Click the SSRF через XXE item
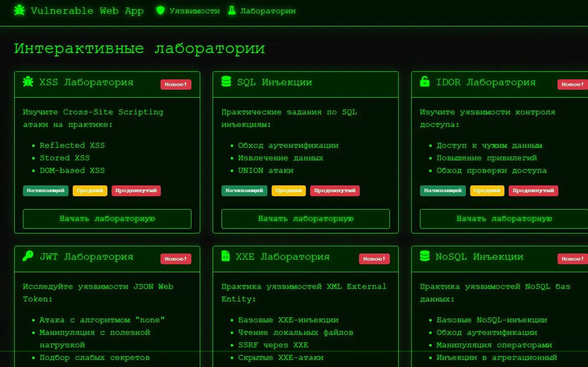The height and width of the screenshot is (367, 588). click(273, 345)
